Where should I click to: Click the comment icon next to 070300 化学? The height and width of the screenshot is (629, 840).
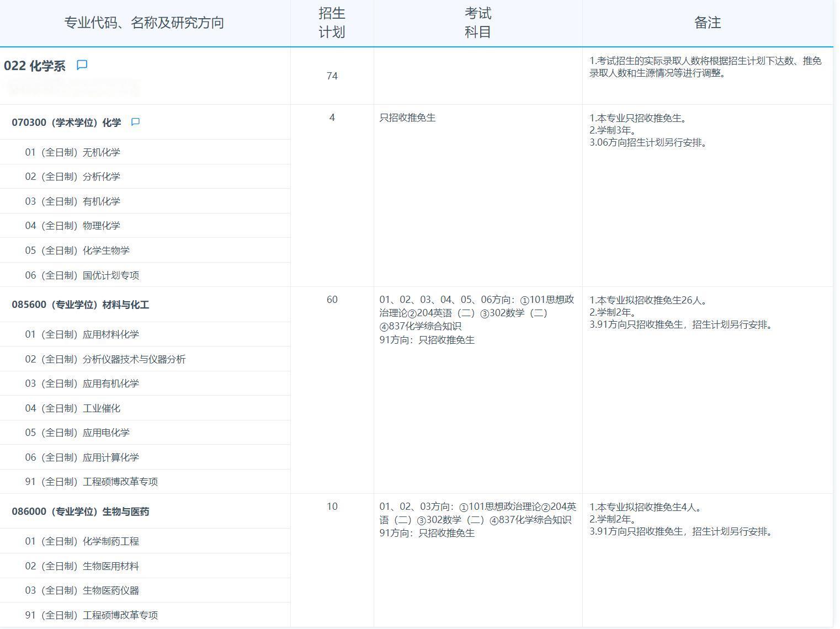pyautogui.click(x=136, y=122)
